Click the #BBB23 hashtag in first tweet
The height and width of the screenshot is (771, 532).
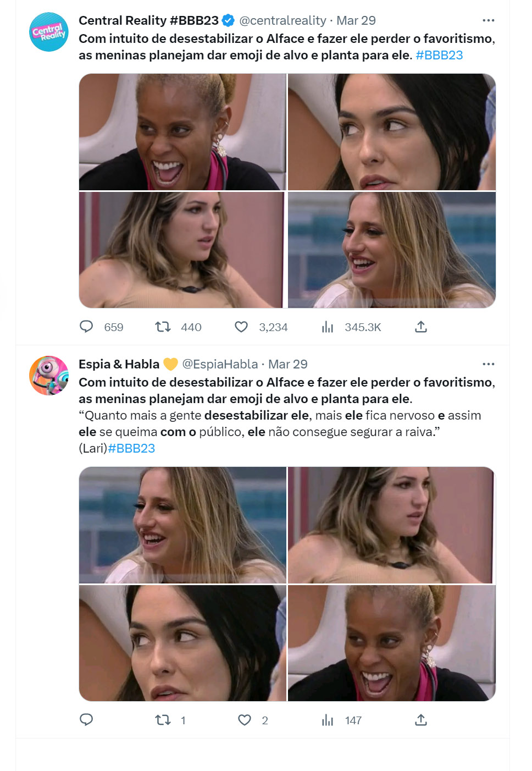pyautogui.click(x=439, y=55)
